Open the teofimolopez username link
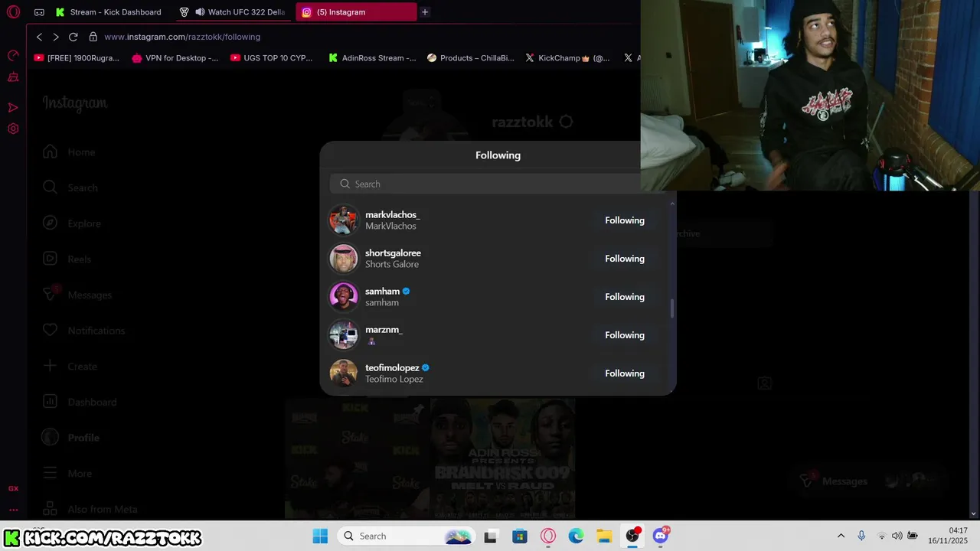This screenshot has width=980, height=551. coord(392,368)
